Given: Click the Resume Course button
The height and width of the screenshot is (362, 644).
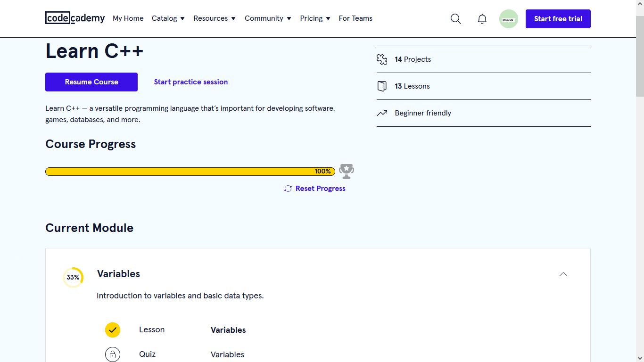Looking at the screenshot, I should [91, 82].
